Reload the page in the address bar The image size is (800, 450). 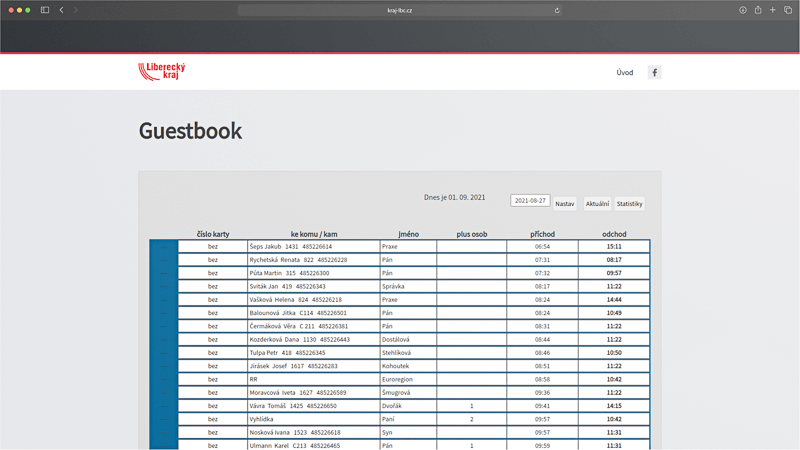tap(557, 10)
